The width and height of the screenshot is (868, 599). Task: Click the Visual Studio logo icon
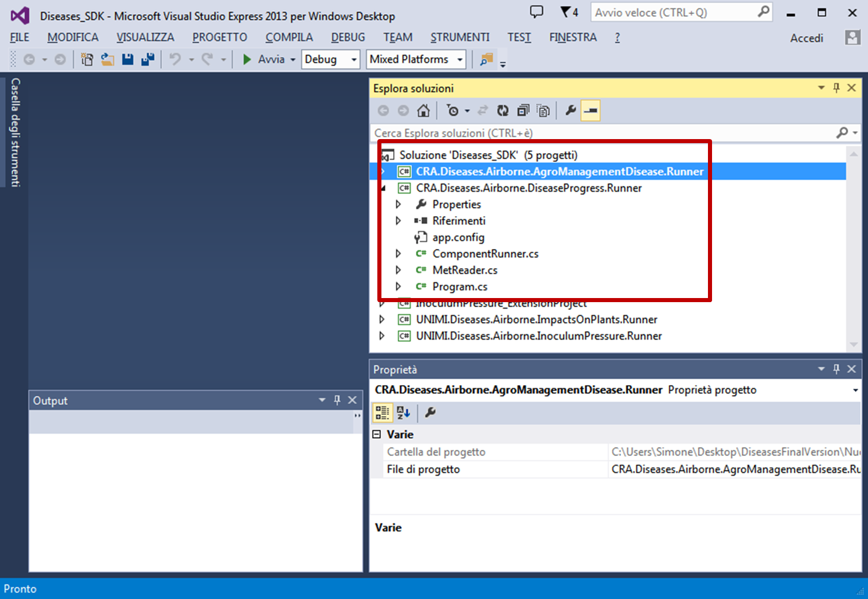coord(20,15)
